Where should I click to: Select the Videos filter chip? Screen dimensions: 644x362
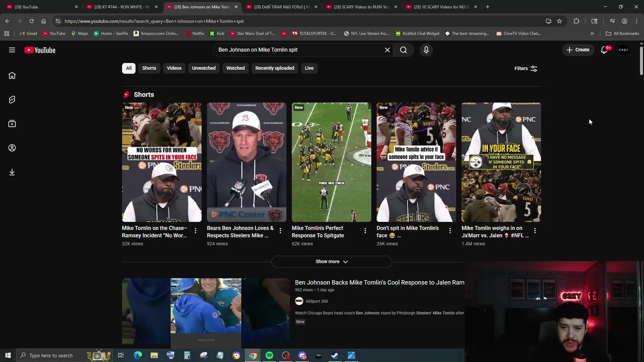[x=174, y=68]
